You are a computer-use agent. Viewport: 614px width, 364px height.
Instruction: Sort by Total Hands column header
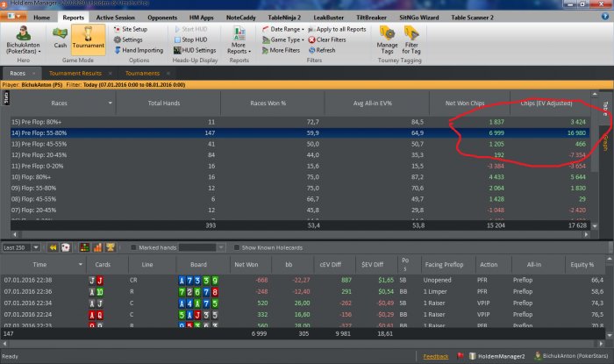(168, 103)
